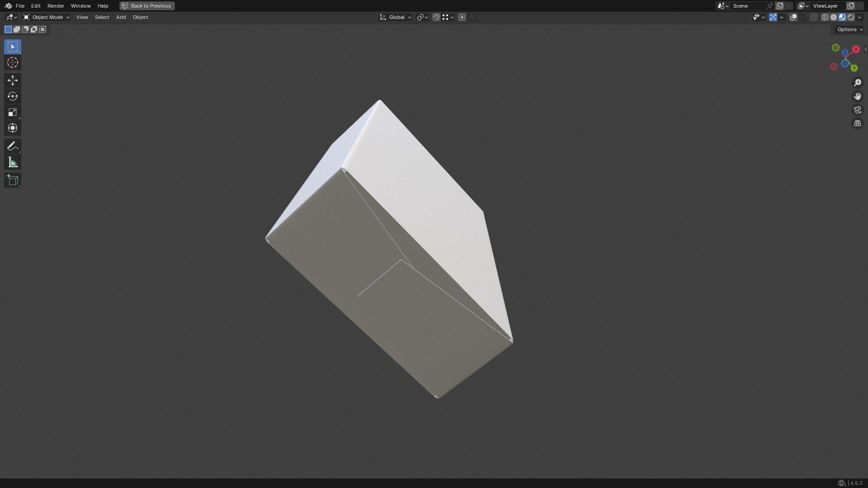Open the Help menu
The height and width of the screenshot is (488, 868).
click(103, 6)
